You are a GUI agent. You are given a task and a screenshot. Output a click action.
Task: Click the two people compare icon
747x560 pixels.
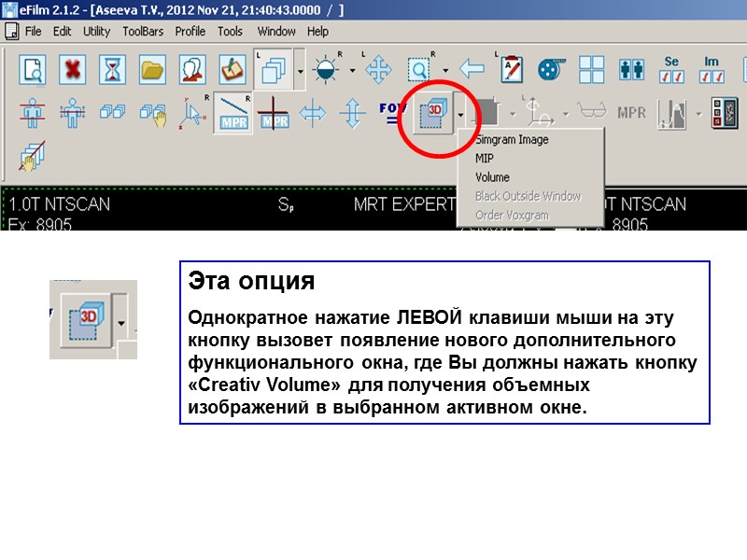coord(632,70)
